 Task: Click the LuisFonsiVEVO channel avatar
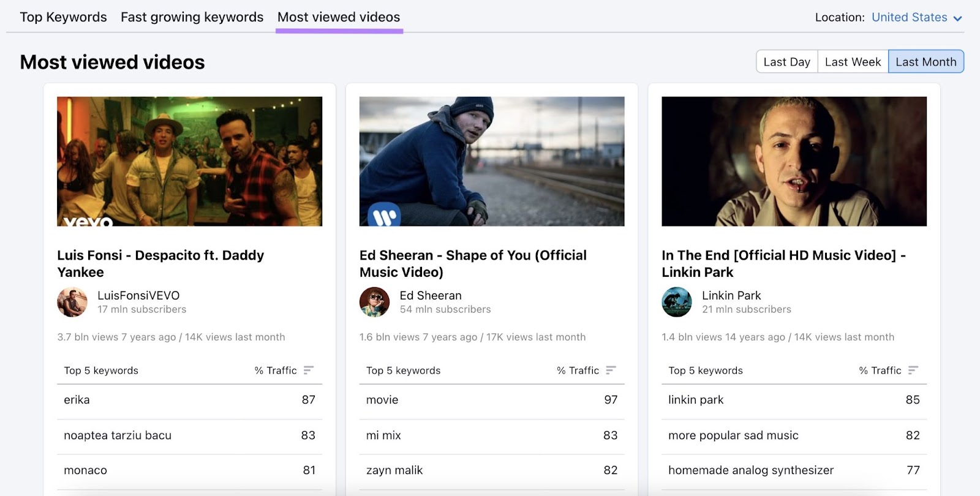(x=72, y=302)
